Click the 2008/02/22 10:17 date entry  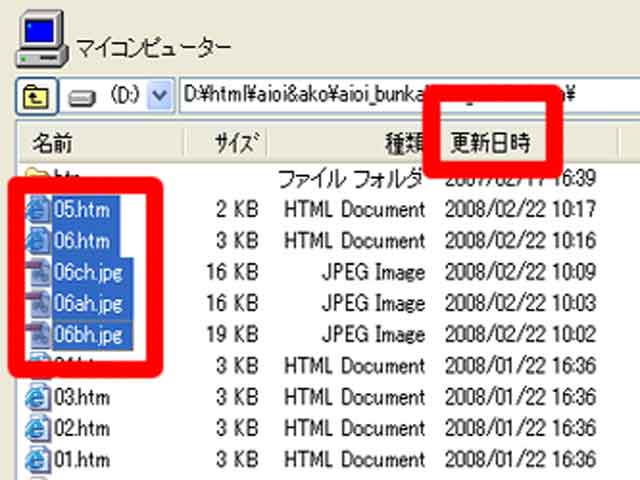[521, 210]
